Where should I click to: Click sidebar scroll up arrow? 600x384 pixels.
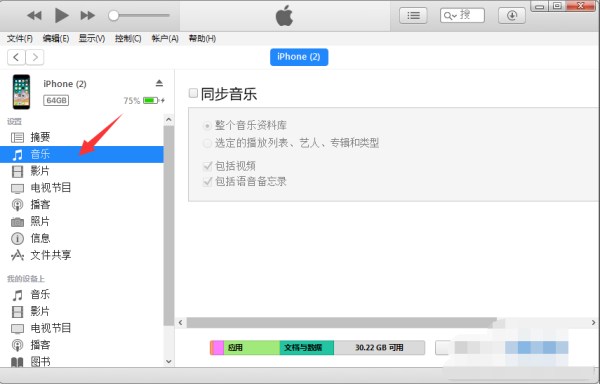(x=169, y=120)
